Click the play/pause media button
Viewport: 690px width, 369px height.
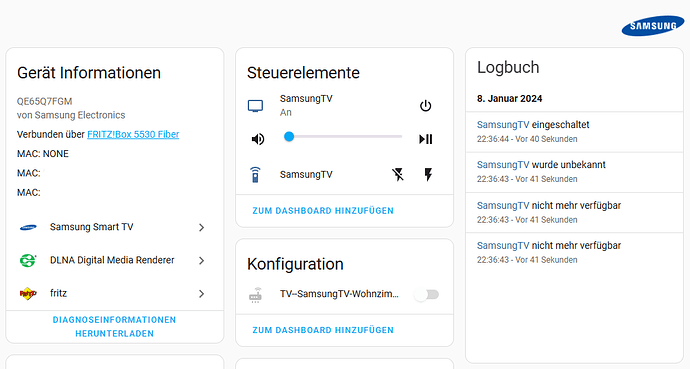426,139
